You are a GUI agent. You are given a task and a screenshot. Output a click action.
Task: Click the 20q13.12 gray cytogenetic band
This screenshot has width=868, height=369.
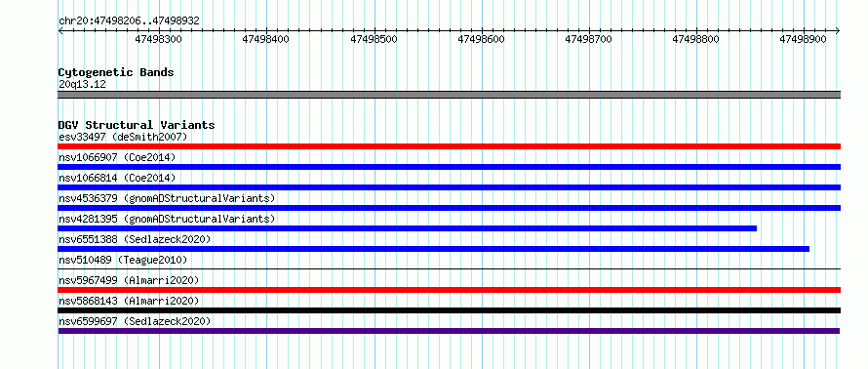click(x=449, y=95)
